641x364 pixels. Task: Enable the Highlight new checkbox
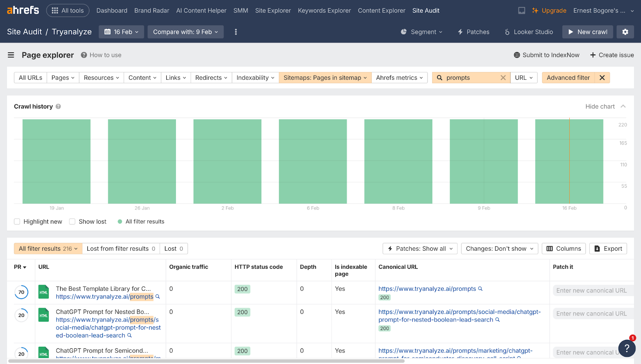pos(17,221)
